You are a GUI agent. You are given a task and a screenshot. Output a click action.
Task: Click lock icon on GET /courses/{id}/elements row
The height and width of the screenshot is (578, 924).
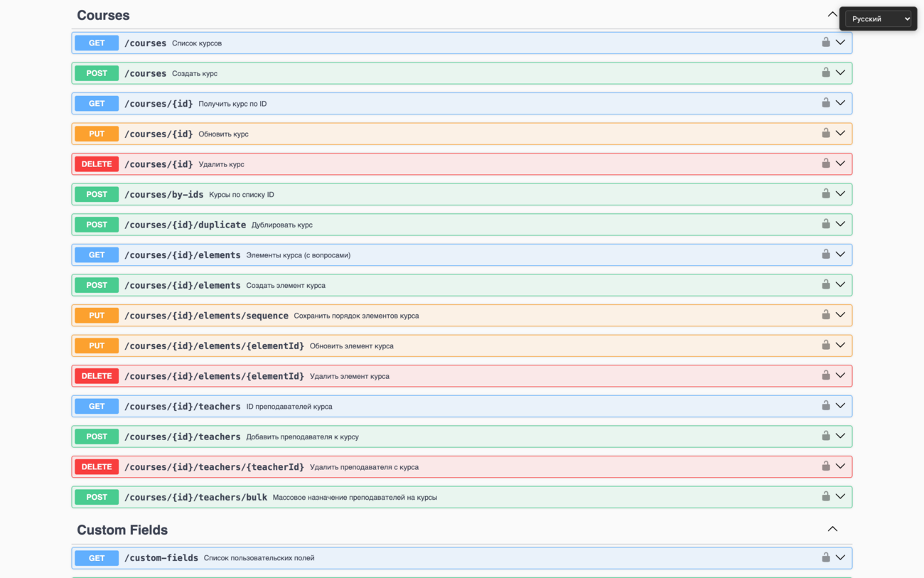826,254
